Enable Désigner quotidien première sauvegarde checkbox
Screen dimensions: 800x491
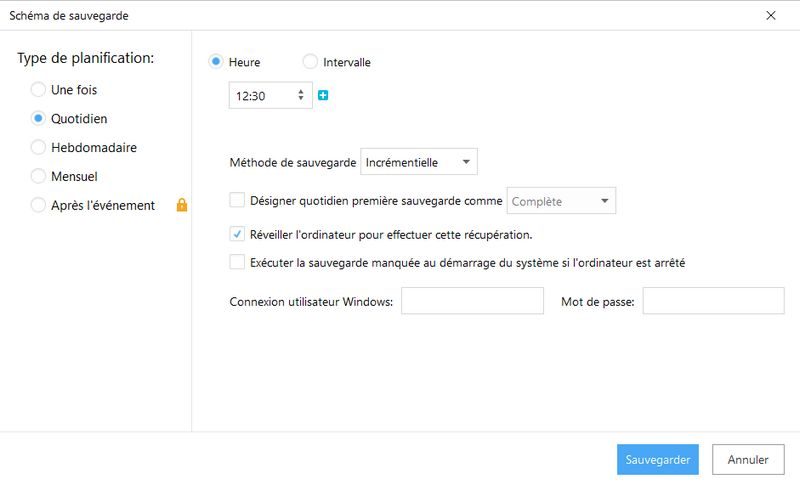[x=237, y=200]
